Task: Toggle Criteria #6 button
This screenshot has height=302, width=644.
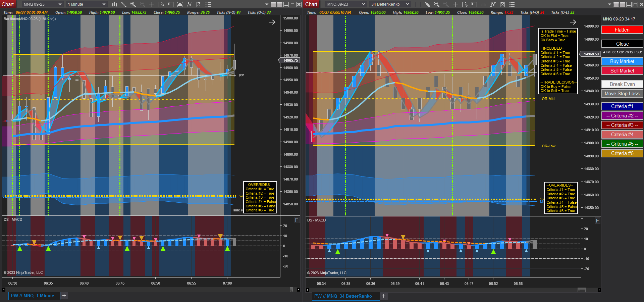Action: pos(622,153)
